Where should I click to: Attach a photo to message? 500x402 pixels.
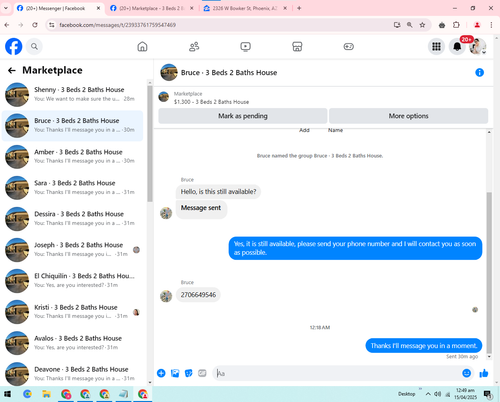[x=175, y=373]
